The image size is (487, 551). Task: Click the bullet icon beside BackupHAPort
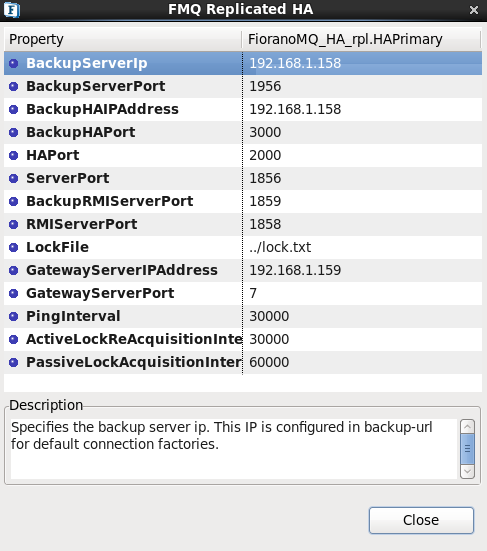pyautogui.click(x=14, y=132)
